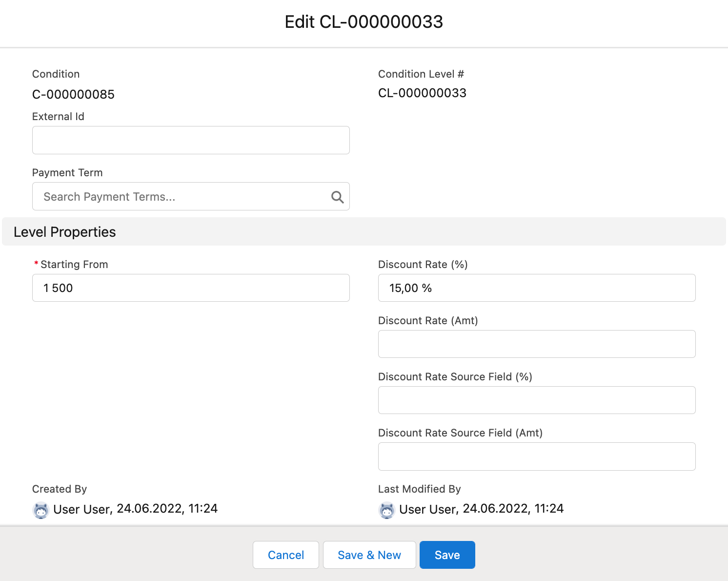Viewport: 728px width, 581px height.
Task: Collapse the Level Properties section header
Action: click(65, 232)
